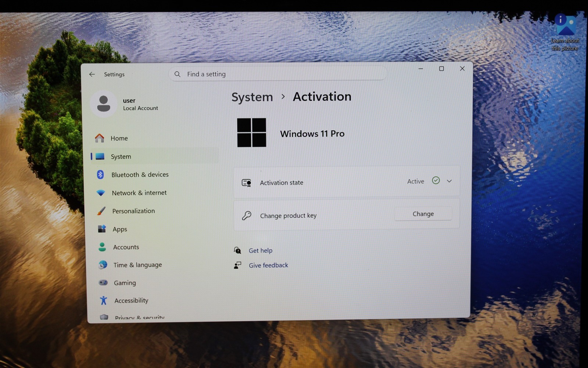Screen dimensions: 588x368
Task: Expand the Activation state chevron
Action: coord(449,181)
